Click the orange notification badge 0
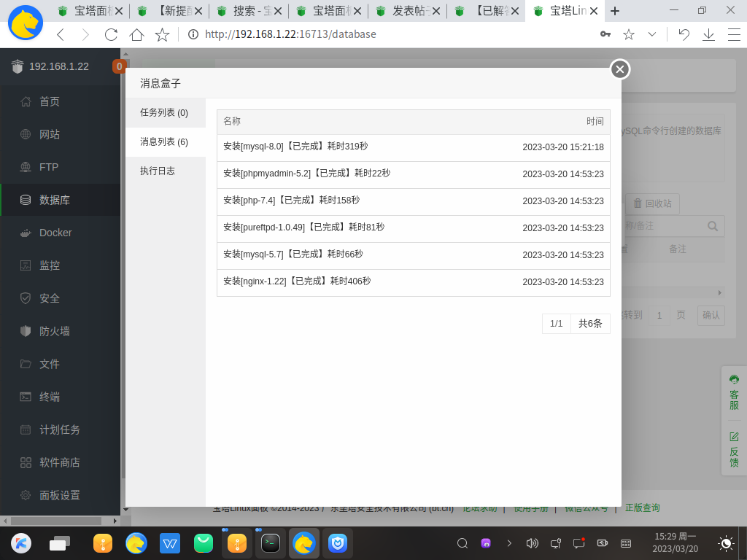747x560 pixels. tap(119, 66)
